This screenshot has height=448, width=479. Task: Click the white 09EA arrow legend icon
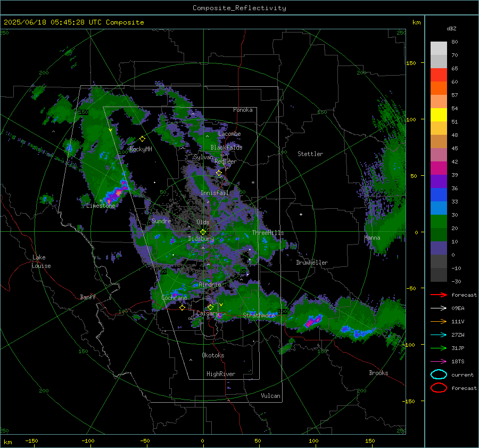pyautogui.click(x=439, y=308)
